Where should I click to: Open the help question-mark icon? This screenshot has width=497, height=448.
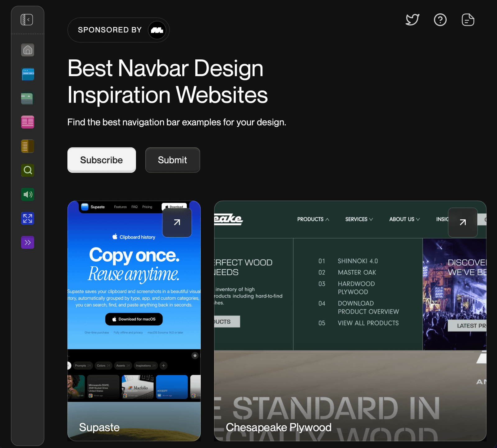point(440,20)
